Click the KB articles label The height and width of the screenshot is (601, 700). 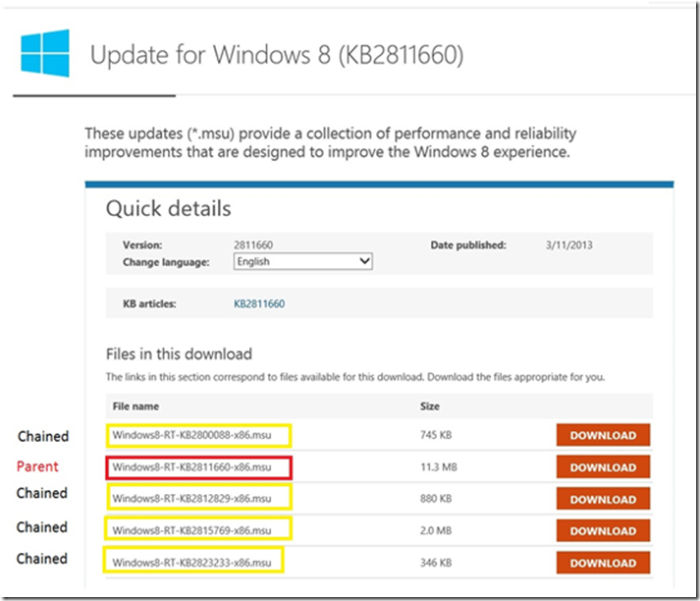coord(149,303)
